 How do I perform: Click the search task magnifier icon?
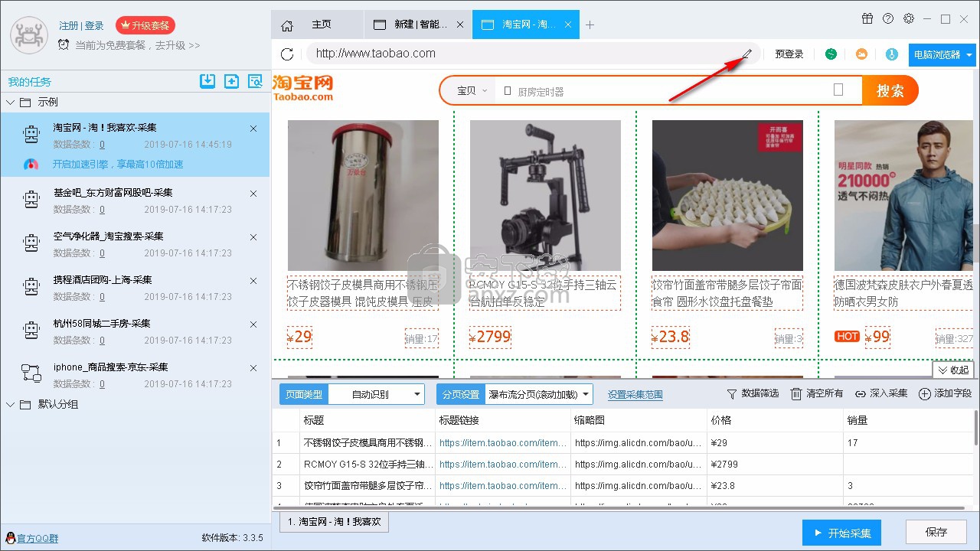tap(255, 81)
